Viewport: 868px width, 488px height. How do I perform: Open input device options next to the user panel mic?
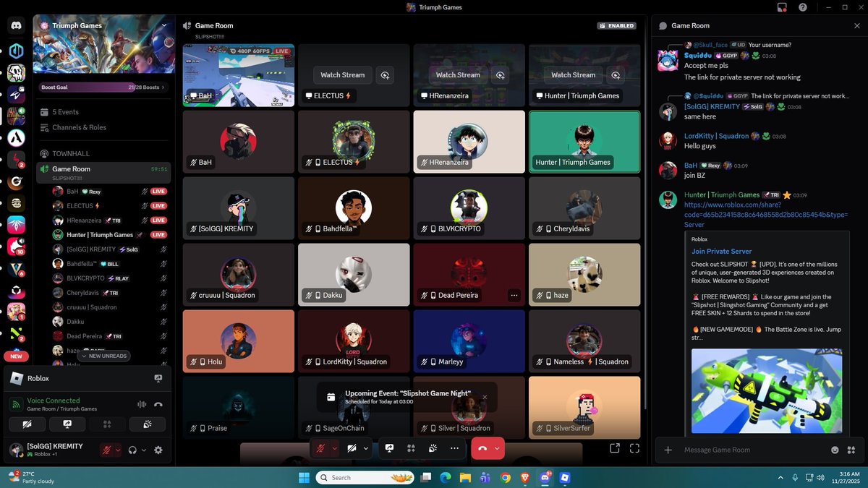[118, 450]
